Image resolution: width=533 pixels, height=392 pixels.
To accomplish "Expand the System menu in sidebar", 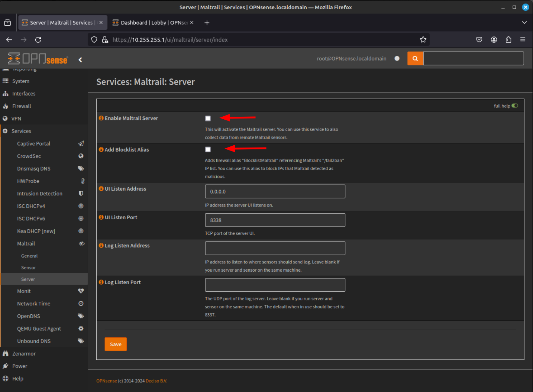I will click(44, 81).
